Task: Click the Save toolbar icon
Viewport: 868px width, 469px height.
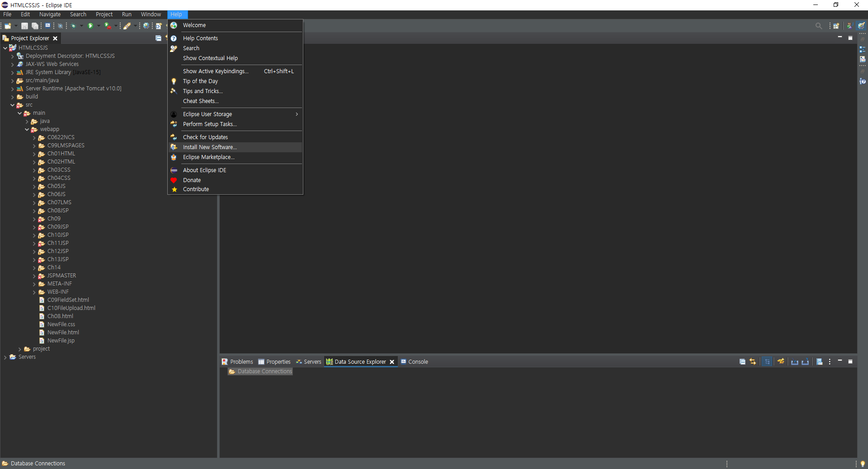Action: pyautogui.click(x=24, y=26)
